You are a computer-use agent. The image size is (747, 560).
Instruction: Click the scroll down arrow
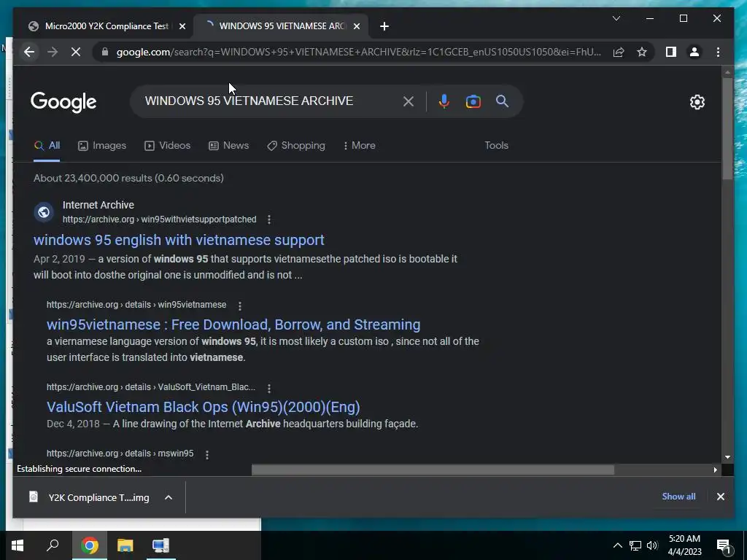point(727,457)
